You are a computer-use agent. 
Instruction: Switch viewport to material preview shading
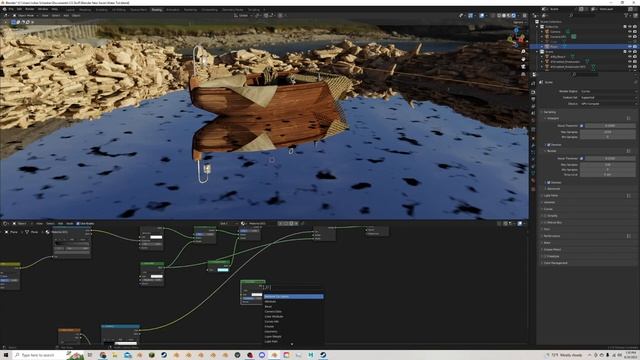pyautogui.click(x=509, y=16)
